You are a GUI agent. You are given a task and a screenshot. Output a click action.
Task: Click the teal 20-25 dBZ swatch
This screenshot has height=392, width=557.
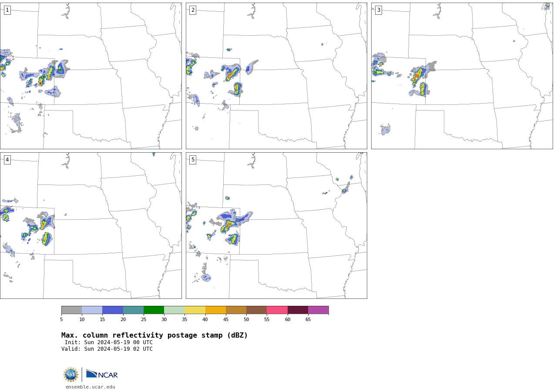coord(133,310)
